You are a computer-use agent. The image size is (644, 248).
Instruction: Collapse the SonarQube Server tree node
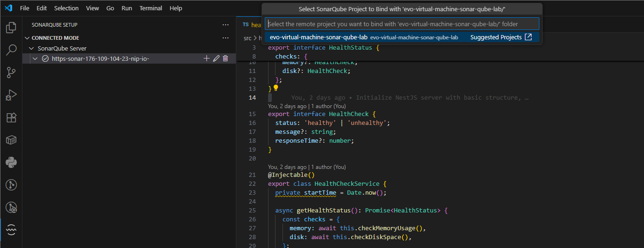32,48
